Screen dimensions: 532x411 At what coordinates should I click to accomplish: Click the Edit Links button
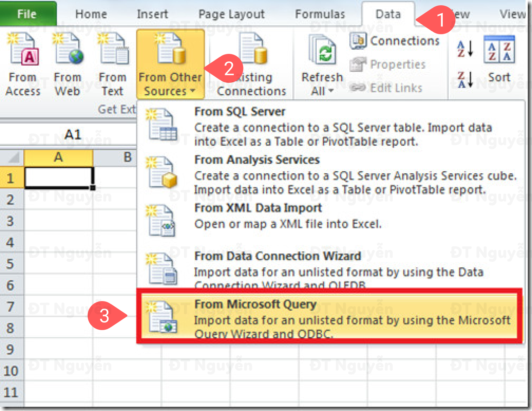click(x=386, y=88)
